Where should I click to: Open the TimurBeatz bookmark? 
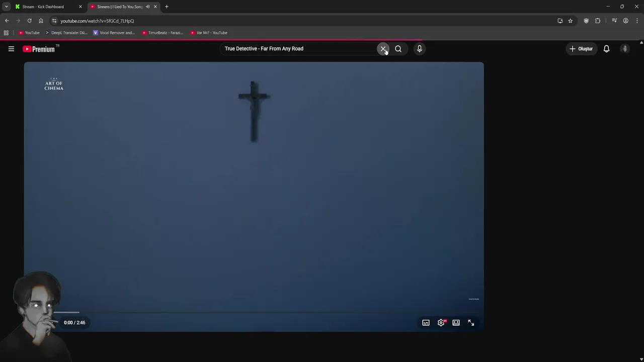click(x=163, y=33)
